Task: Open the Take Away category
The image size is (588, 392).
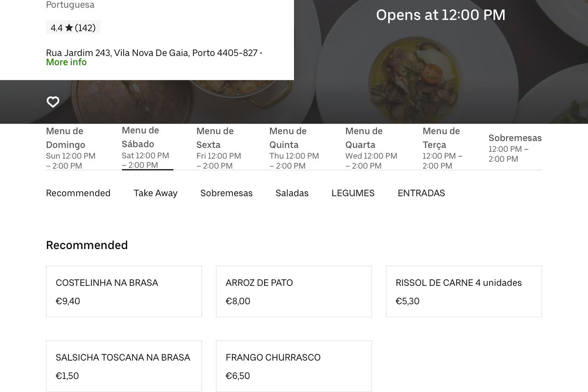Action: coord(156,193)
